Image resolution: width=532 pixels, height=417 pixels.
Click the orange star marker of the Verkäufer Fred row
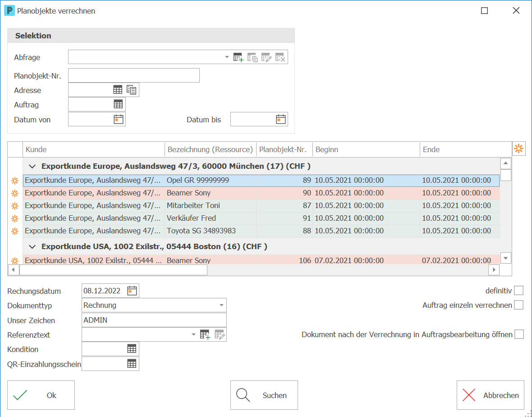coord(15,218)
